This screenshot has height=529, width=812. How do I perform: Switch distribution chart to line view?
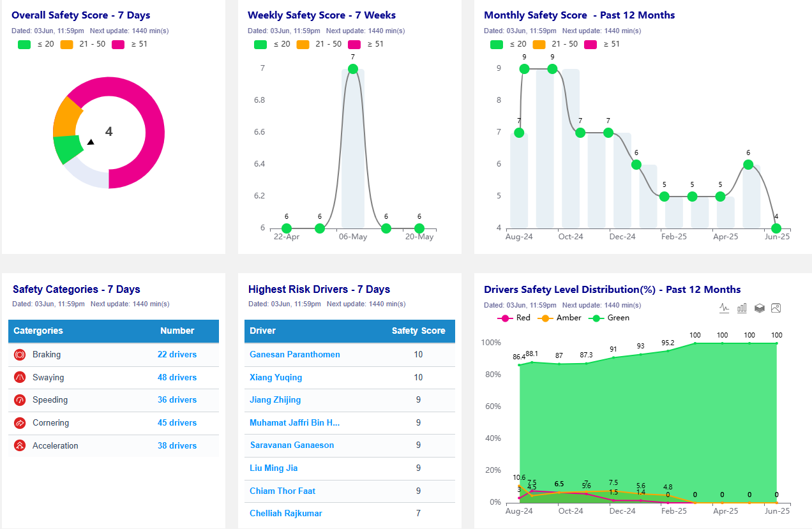[x=724, y=308]
